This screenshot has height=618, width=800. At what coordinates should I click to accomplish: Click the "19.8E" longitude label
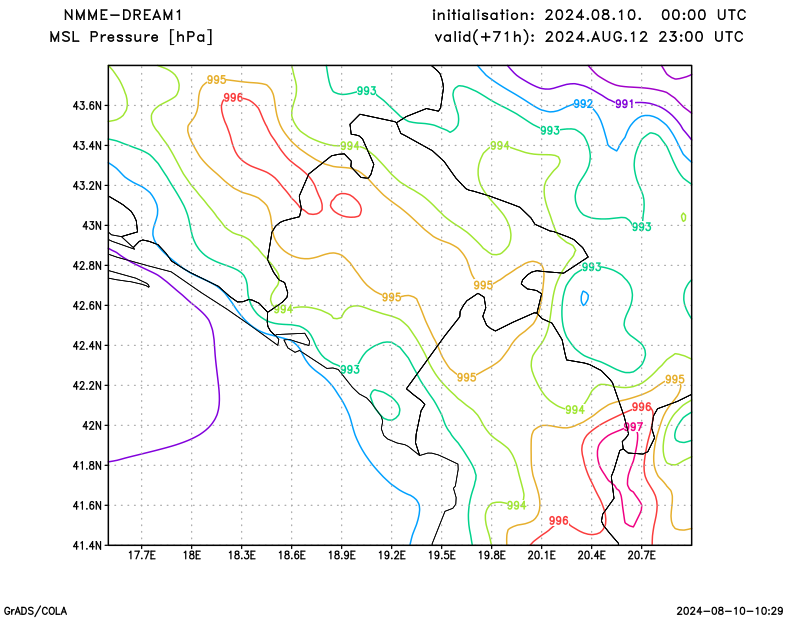[x=491, y=555]
